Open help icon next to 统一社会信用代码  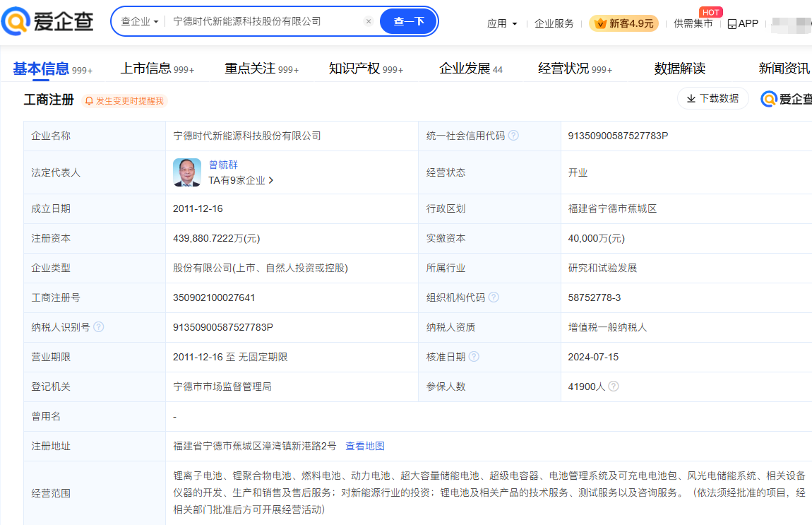tap(513, 135)
